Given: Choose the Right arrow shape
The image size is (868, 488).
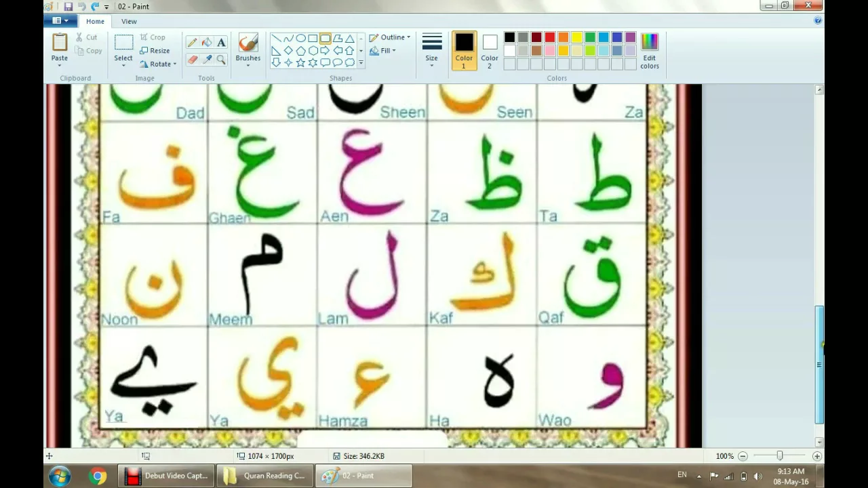Looking at the screenshot, I should coord(325,51).
